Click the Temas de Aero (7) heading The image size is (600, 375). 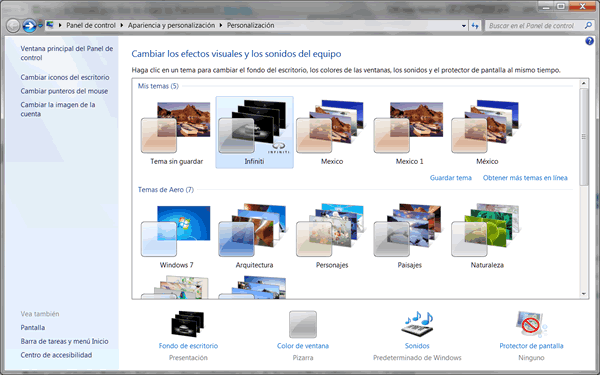(x=166, y=190)
